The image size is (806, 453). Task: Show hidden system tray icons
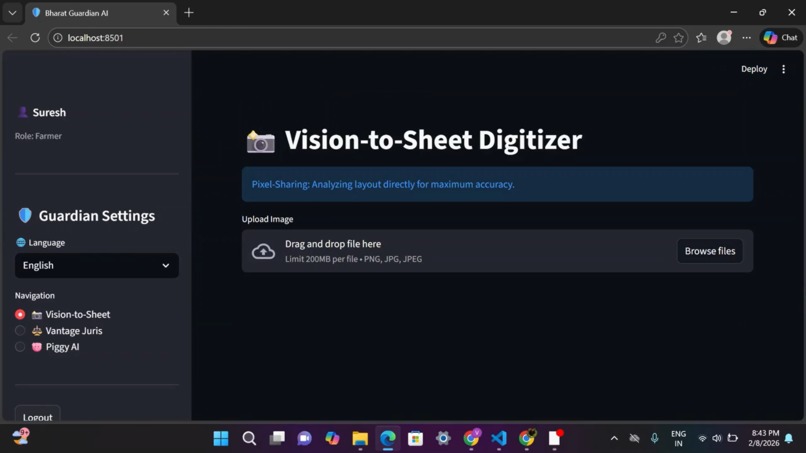[614, 438]
